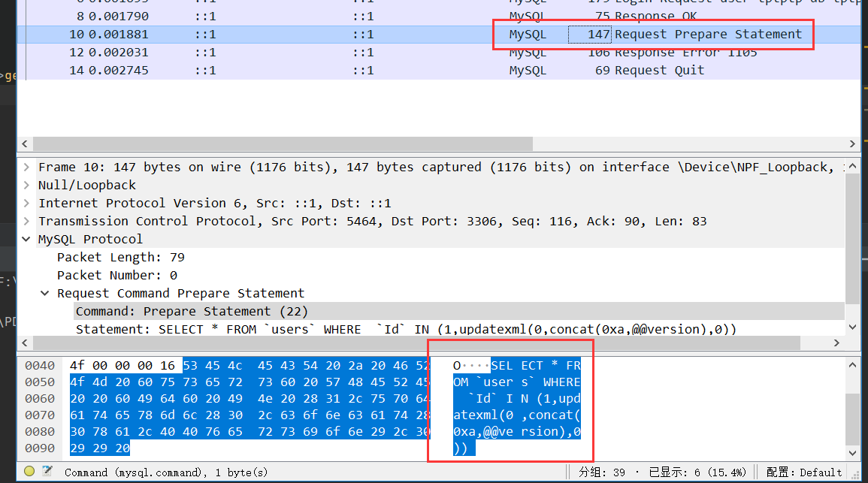Click the Command: Prepare Statement (22) field
Viewport: 868px width, 483px height.
[192, 311]
